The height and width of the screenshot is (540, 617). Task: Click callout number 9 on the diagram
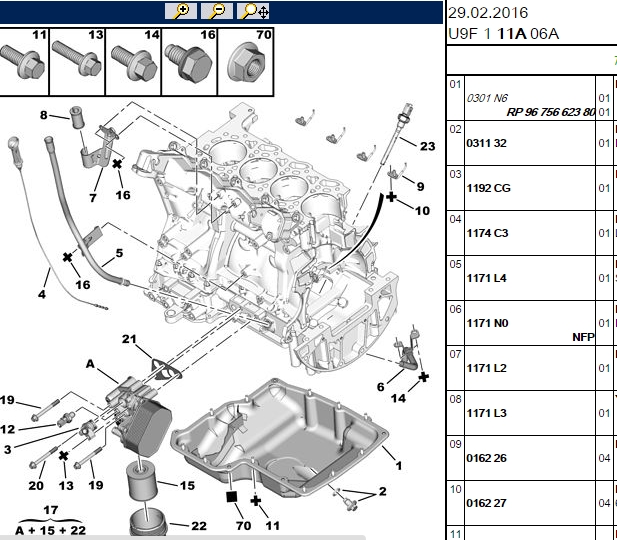pos(420,187)
